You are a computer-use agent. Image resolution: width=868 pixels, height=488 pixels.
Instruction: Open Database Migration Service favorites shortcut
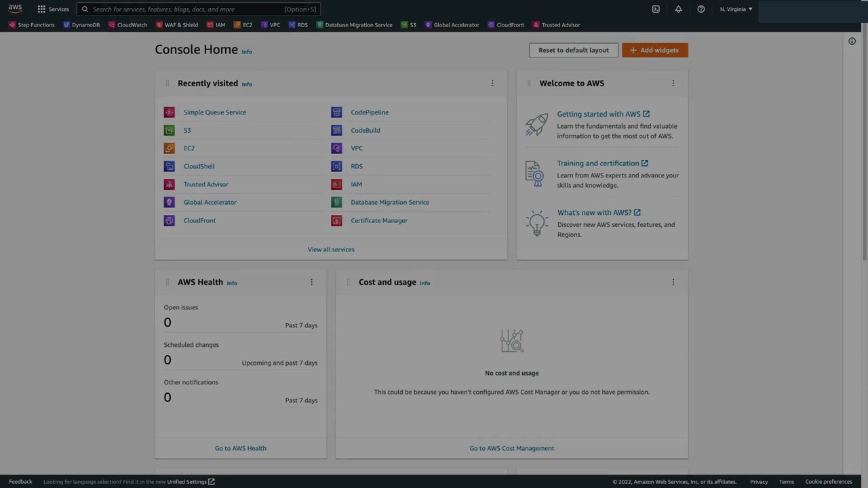[x=354, y=25]
